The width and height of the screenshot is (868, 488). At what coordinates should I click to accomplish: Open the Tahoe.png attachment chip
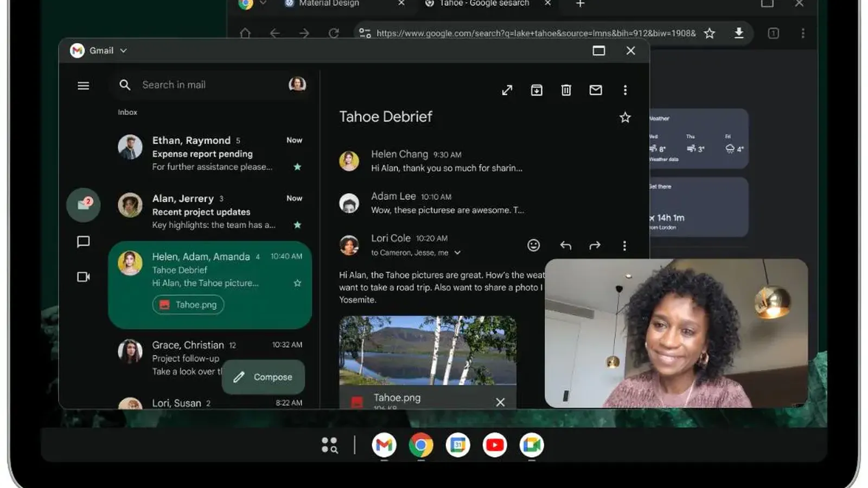click(x=188, y=305)
